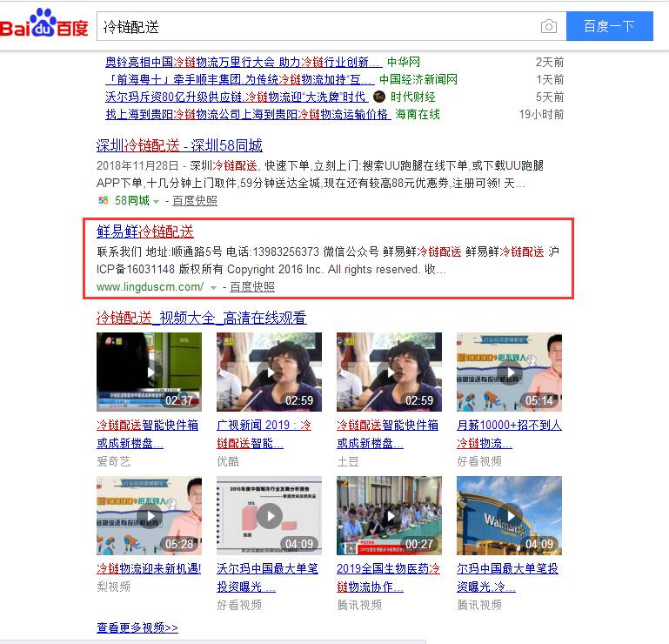Click the 梨视频 source label
This screenshot has width=669, height=644.
coord(113,587)
